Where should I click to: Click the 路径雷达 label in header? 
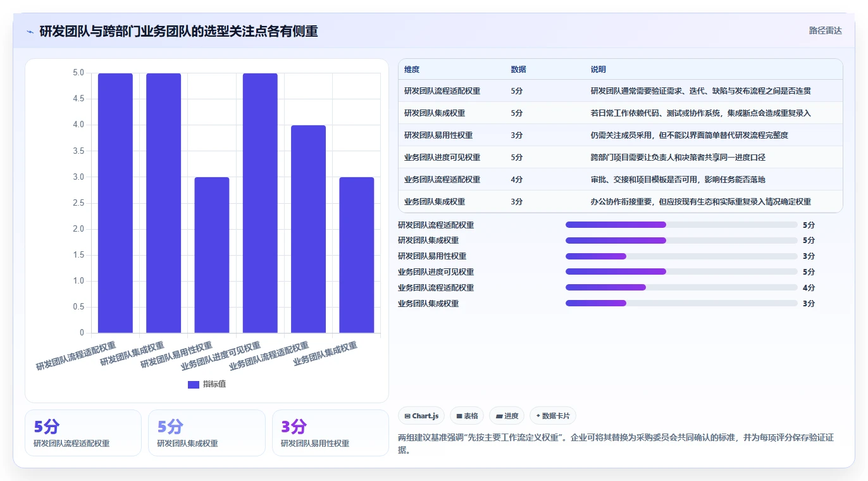[826, 30]
